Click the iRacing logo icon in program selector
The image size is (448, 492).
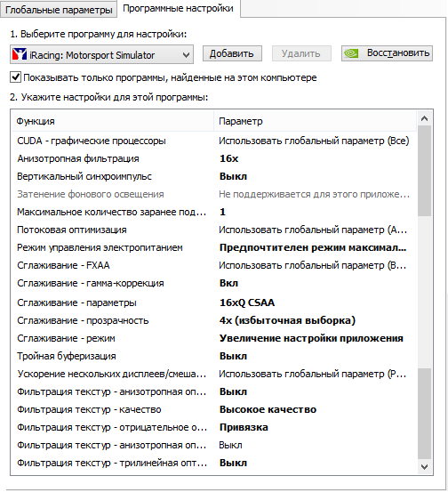(20, 54)
